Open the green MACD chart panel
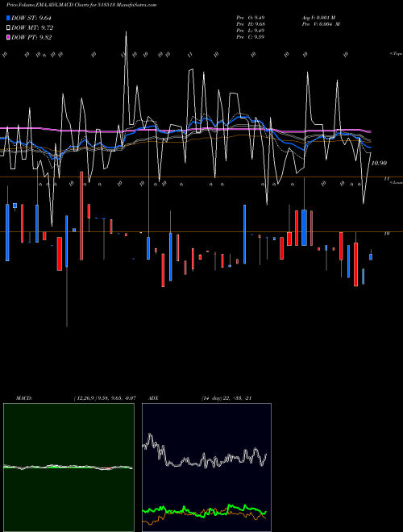The width and height of the screenshot is (403, 532). click(69, 468)
